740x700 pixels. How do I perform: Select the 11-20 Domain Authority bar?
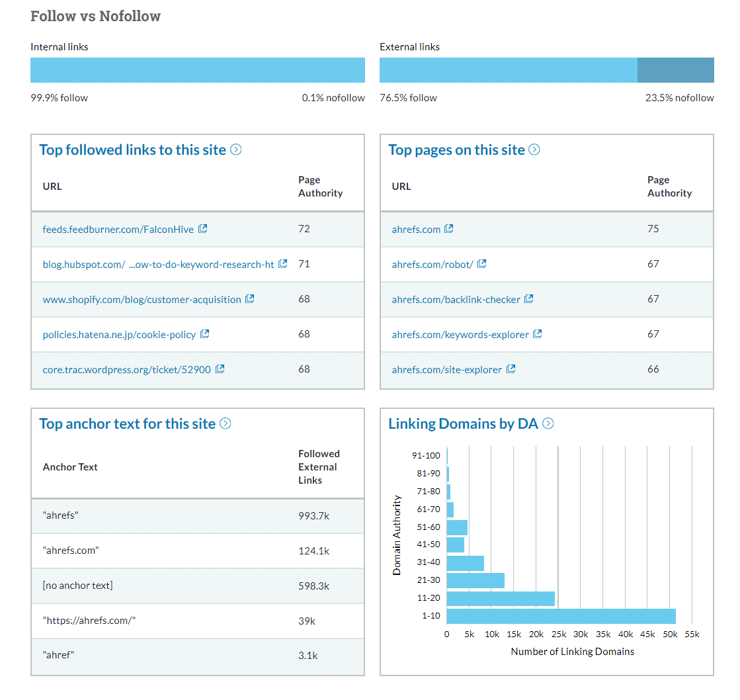[x=501, y=599]
